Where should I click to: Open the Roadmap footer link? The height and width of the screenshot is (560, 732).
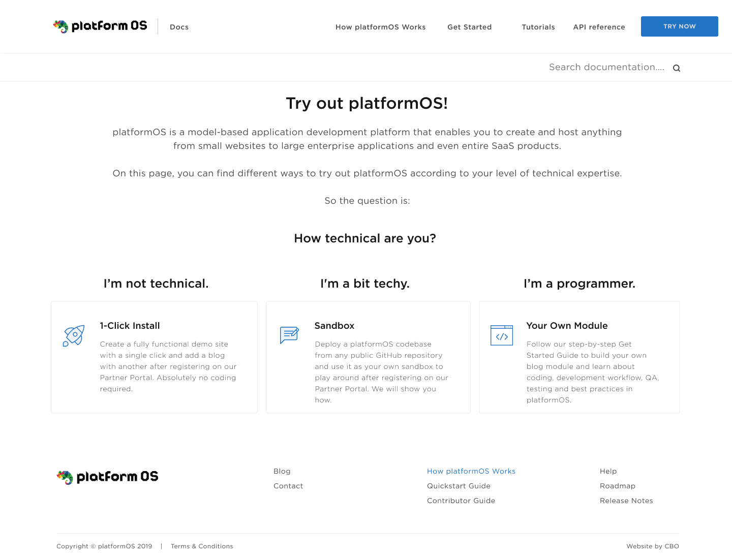618,486
